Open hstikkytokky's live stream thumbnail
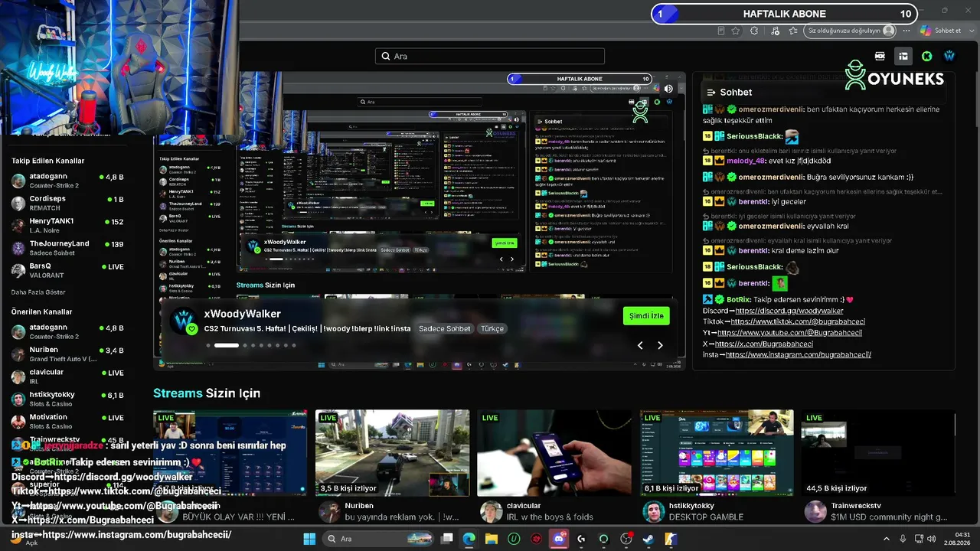The width and height of the screenshot is (980, 551). coord(717,453)
